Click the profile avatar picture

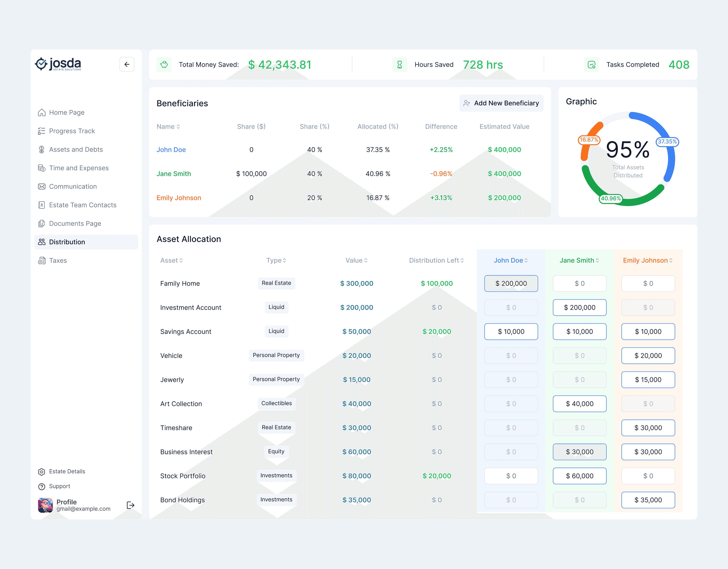45,505
